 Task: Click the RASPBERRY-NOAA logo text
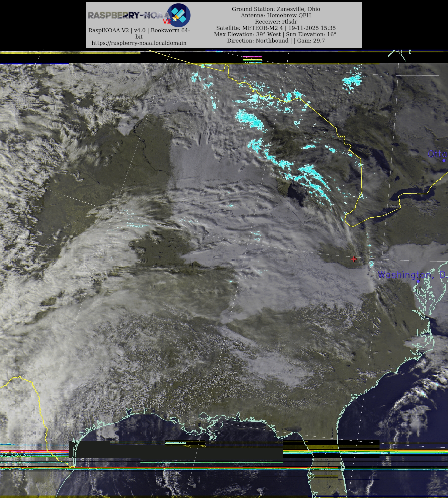pos(128,15)
